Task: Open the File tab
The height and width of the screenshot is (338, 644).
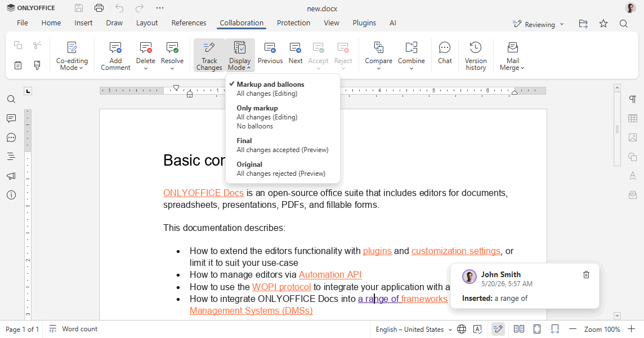Action: click(22, 23)
